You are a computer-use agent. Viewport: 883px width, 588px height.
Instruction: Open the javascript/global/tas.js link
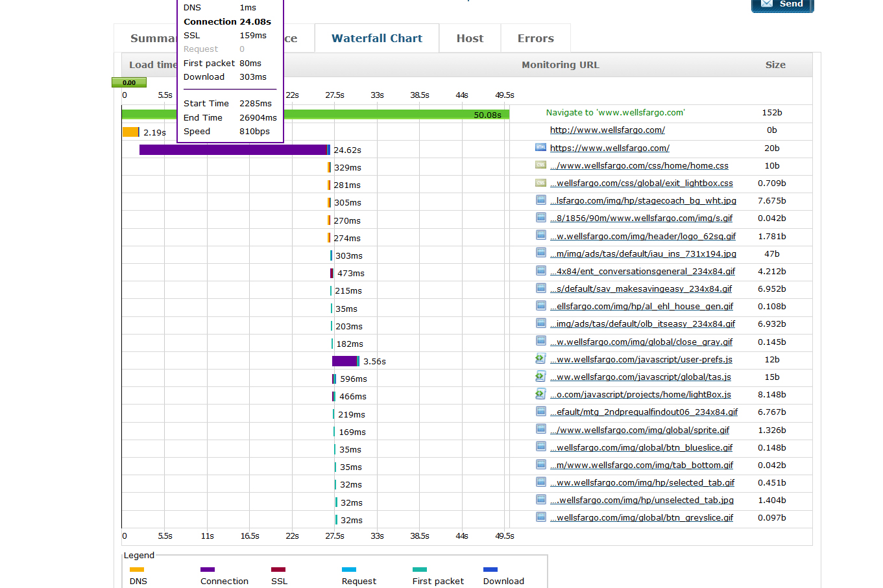click(640, 377)
